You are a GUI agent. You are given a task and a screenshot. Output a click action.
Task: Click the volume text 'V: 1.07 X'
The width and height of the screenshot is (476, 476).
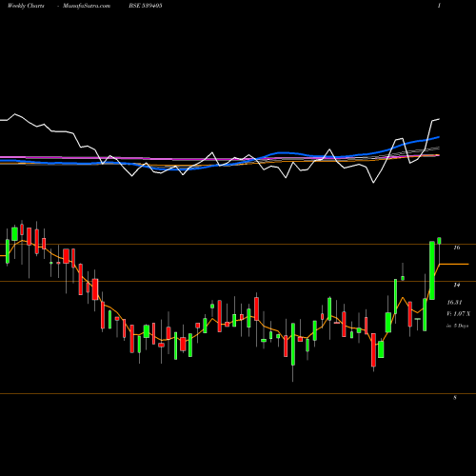458,314
